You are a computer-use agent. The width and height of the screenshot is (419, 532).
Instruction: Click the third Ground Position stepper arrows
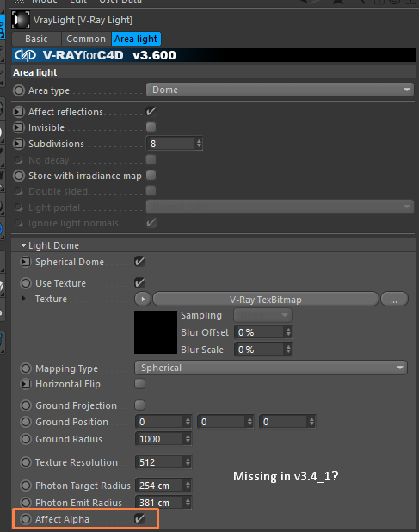311,422
